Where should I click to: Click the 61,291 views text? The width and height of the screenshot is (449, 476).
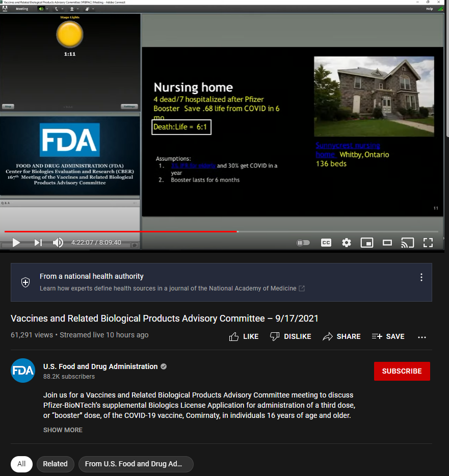pyautogui.click(x=32, y=335)
